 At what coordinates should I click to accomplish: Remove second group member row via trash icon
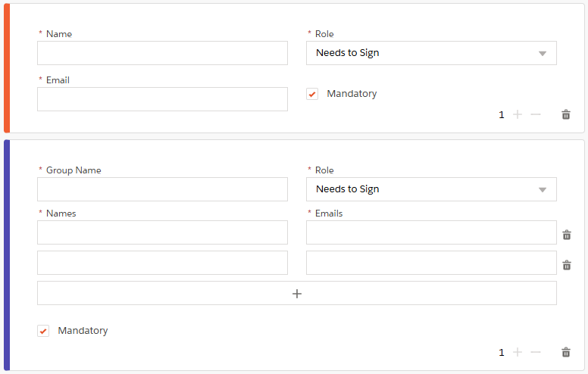(567, 265)
